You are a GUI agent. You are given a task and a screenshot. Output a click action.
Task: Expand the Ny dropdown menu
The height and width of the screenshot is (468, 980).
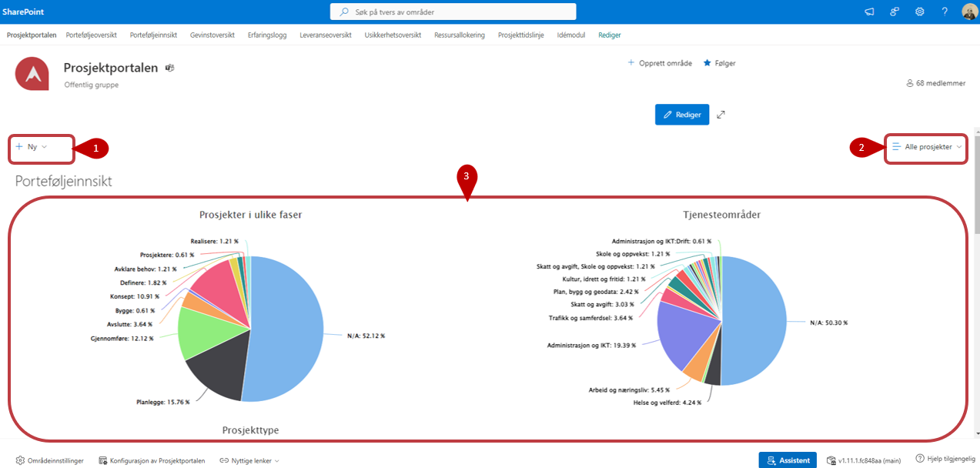point(32,146)
